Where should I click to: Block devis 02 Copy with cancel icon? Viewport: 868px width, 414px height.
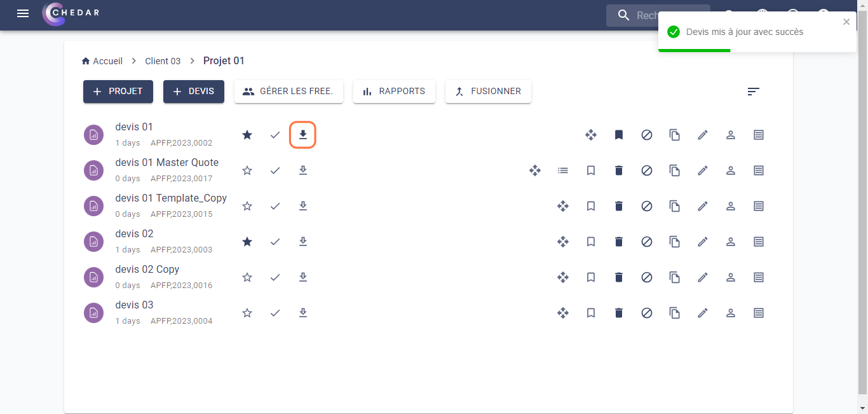click(x=647, y=277)
